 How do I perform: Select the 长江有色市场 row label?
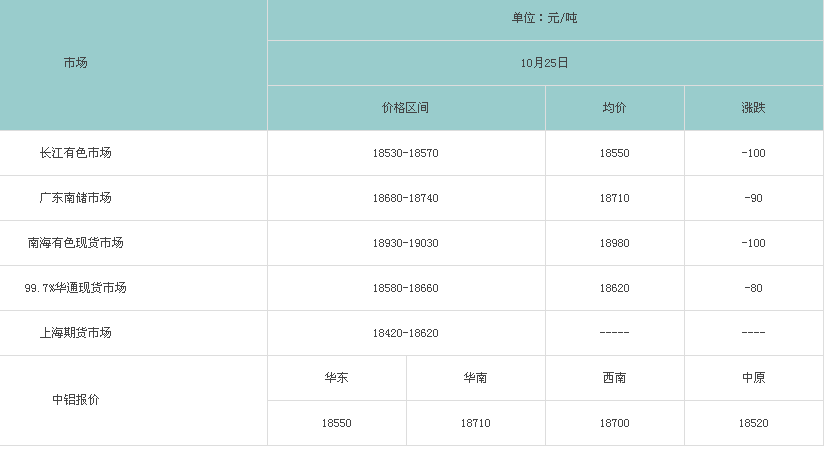point(75,153)
